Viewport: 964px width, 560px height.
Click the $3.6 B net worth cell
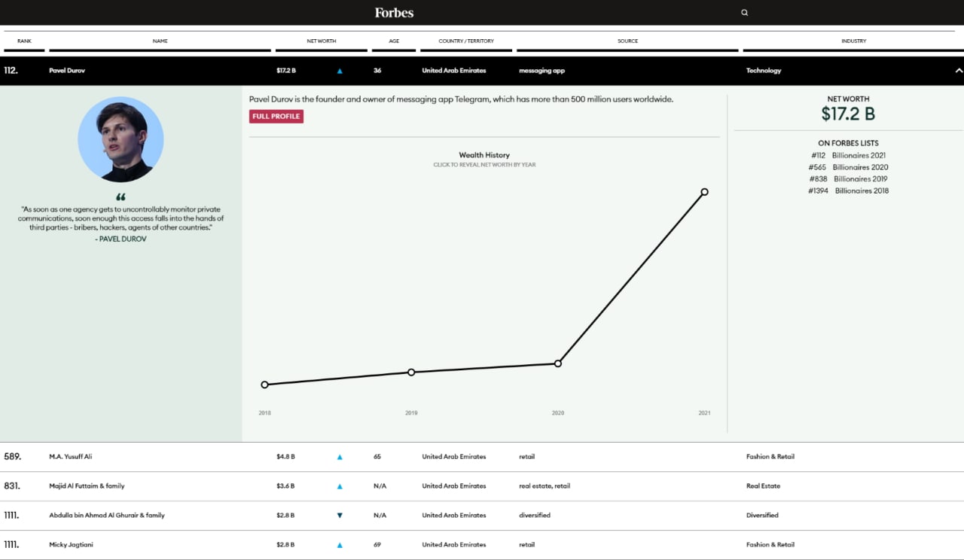(285, 486)
